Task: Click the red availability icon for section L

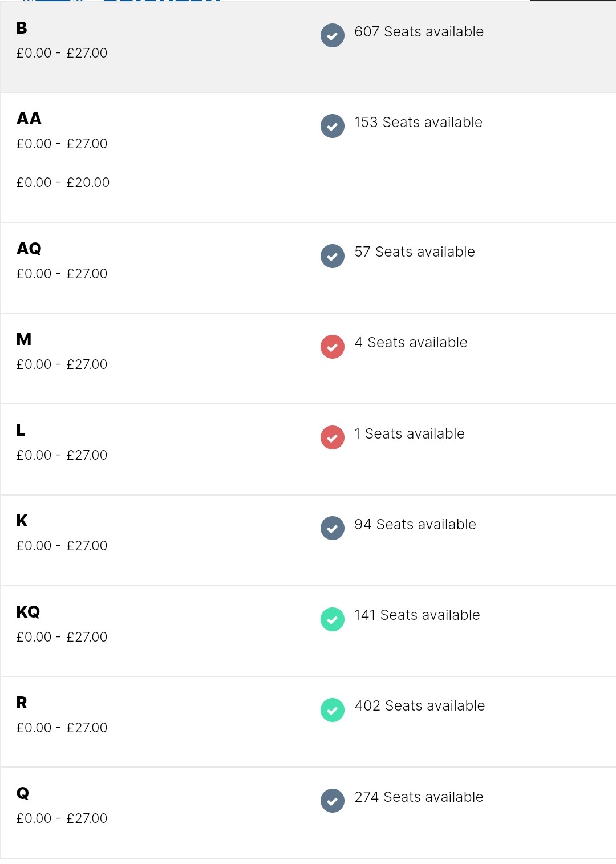Action: tap(333, 437)
